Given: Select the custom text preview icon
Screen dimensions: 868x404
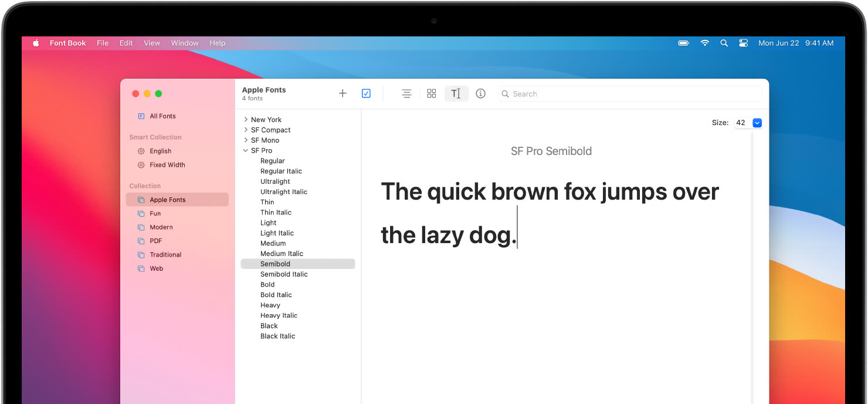Looking at the screenshot, I should point(456,93).
